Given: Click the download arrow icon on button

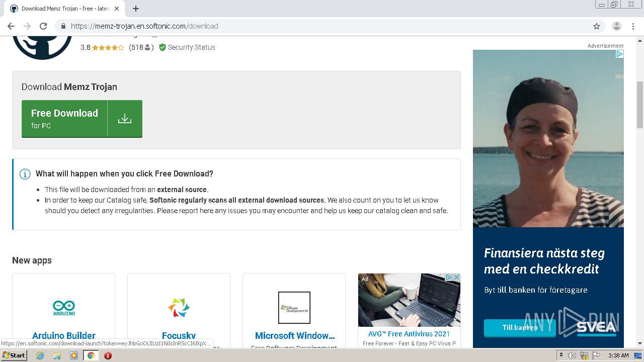Looking at the screenshot, I should pos(125,119).
